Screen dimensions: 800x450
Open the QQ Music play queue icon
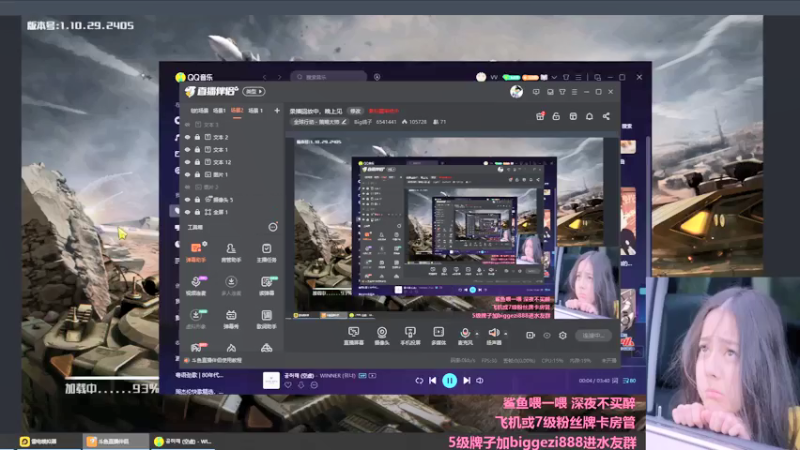(x=630, y=381)
